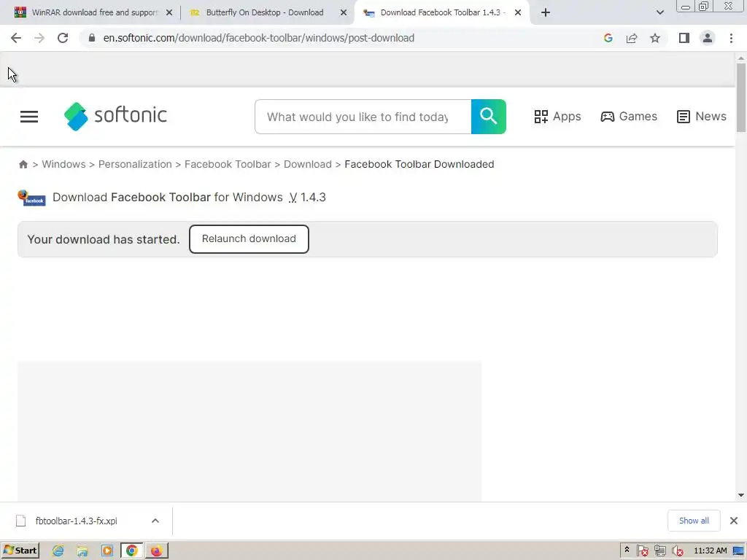Click the Action Center flag icon
Image resolution: width=747 pixels, height=560 pixels.
tap(642, 551)
